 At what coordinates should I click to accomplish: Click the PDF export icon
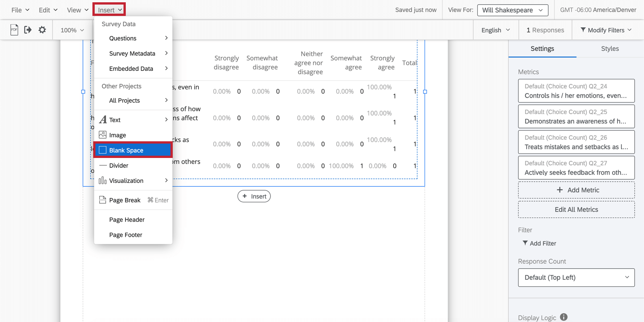tap(14, 30)
